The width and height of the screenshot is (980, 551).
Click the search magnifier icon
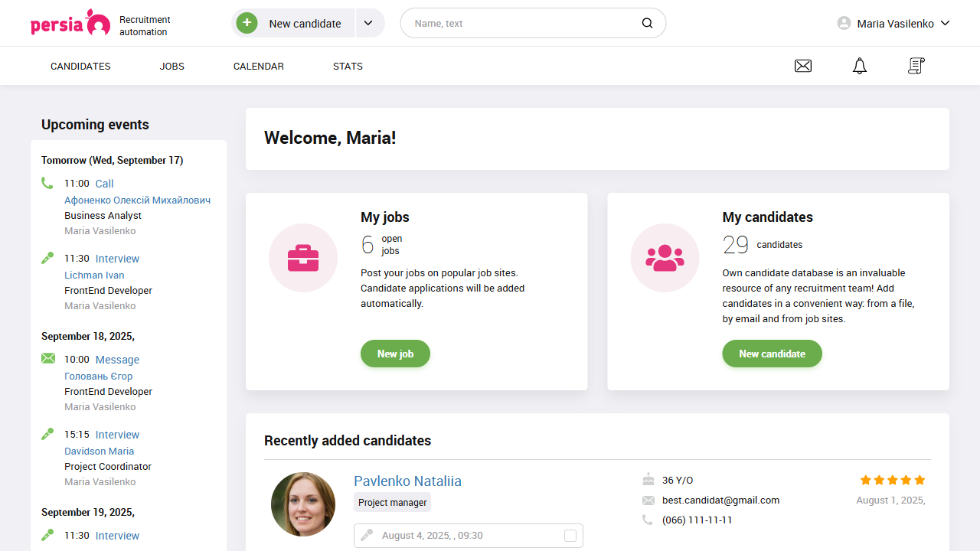647,23
